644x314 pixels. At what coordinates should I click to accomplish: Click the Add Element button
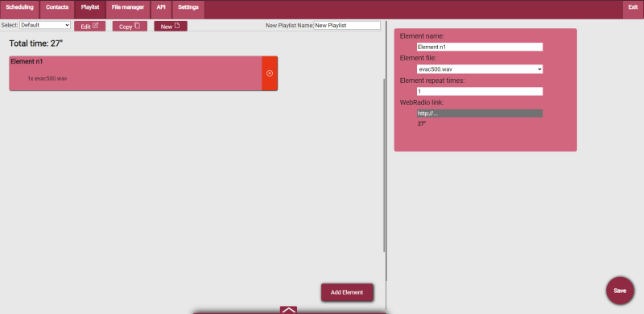tap(347, 292)
